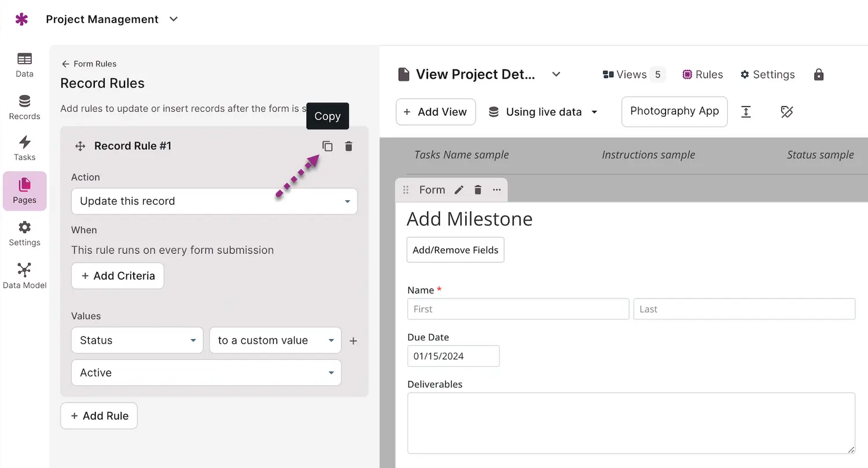Expand the Active value dropdown
Screen dimensions: 868x468
coord(206,373)
